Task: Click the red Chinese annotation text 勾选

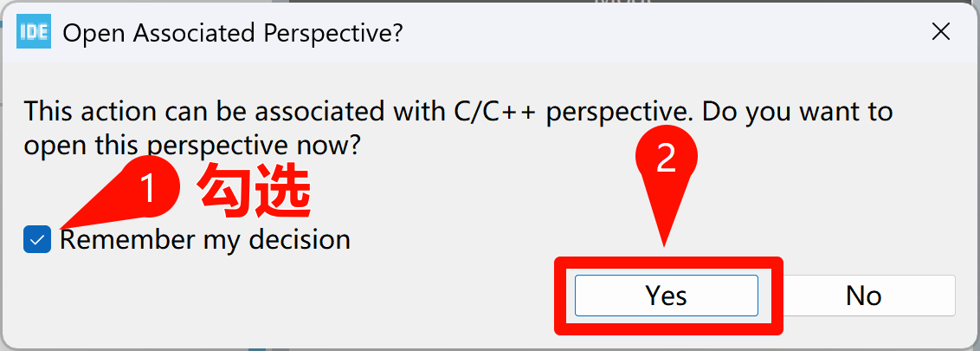Action: point(255,191)
